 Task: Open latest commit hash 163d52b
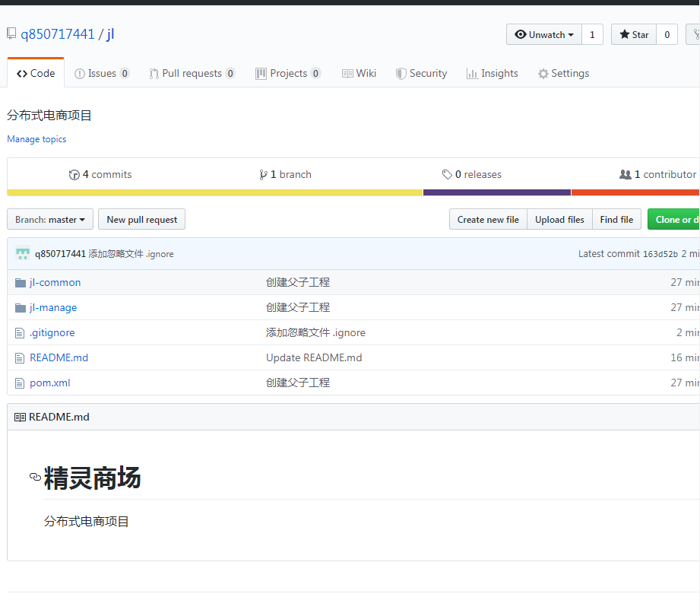[660, 254]
